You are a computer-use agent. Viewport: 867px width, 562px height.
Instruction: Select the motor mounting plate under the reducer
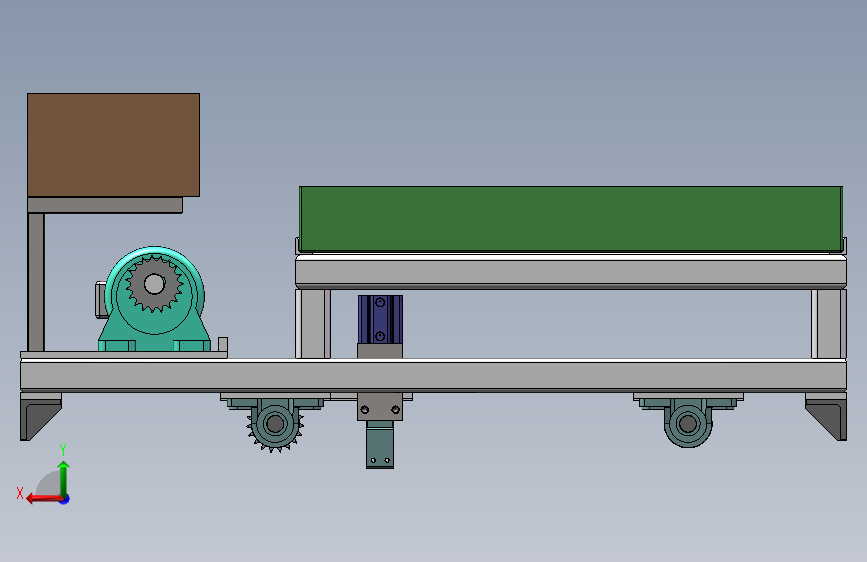coord(124,355)
